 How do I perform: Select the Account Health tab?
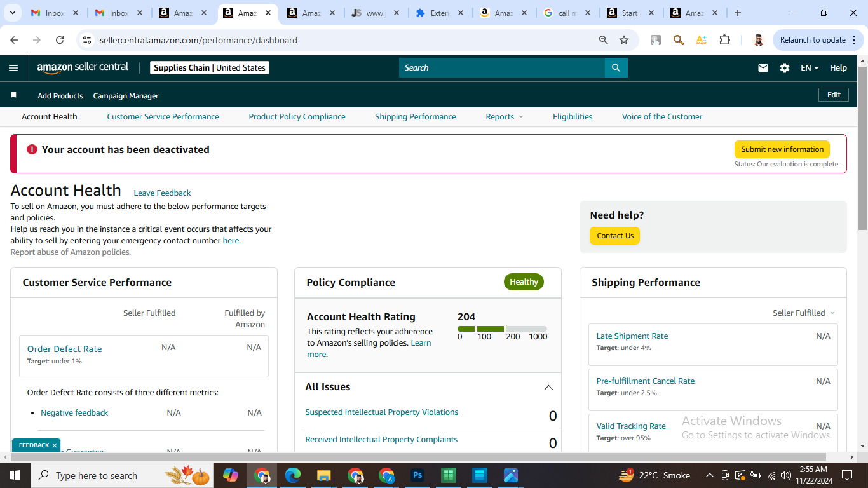pyautogui.click(x=50, y=117)
